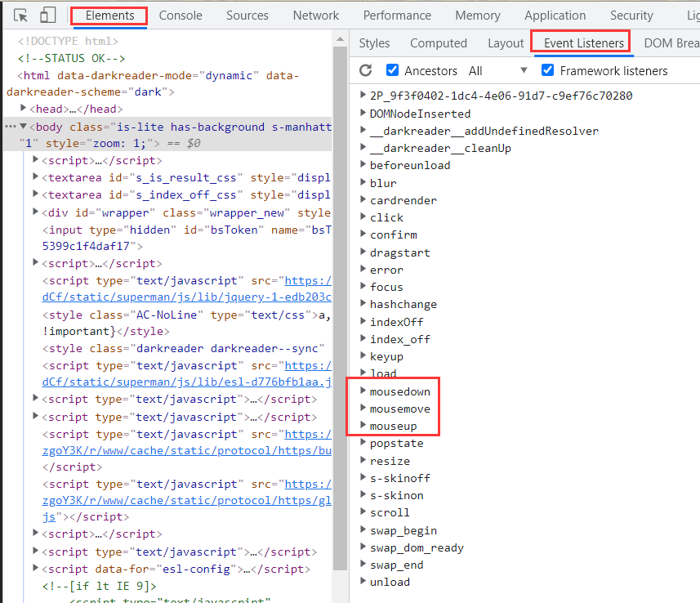
Task: Expand the mousemove event listener
Action: 363,409
